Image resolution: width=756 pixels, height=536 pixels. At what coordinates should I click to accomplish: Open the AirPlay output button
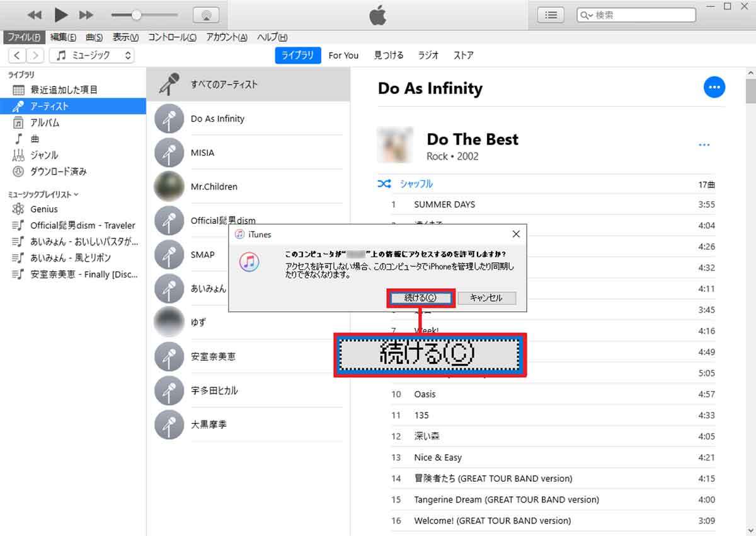(205, 15)
